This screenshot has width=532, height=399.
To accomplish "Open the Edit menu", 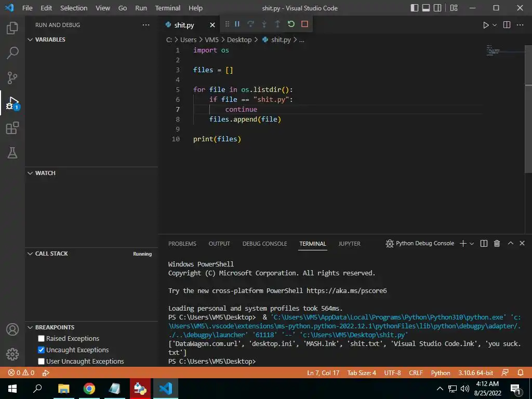I will point(46,8).
